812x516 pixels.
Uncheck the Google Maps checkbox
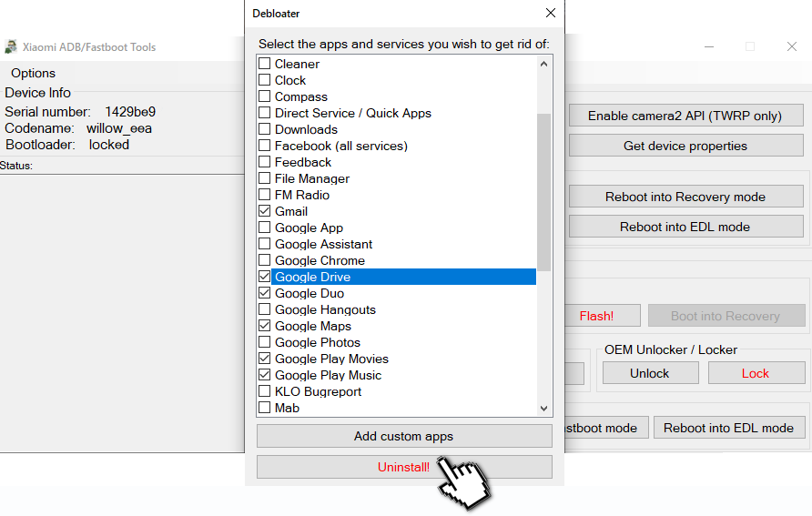tap(264, 326)
